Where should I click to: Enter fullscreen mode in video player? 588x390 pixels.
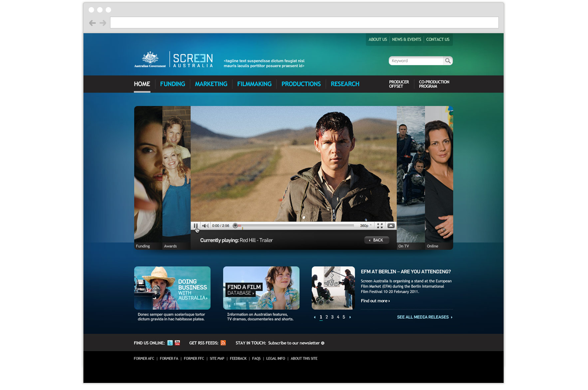[380, 226]
